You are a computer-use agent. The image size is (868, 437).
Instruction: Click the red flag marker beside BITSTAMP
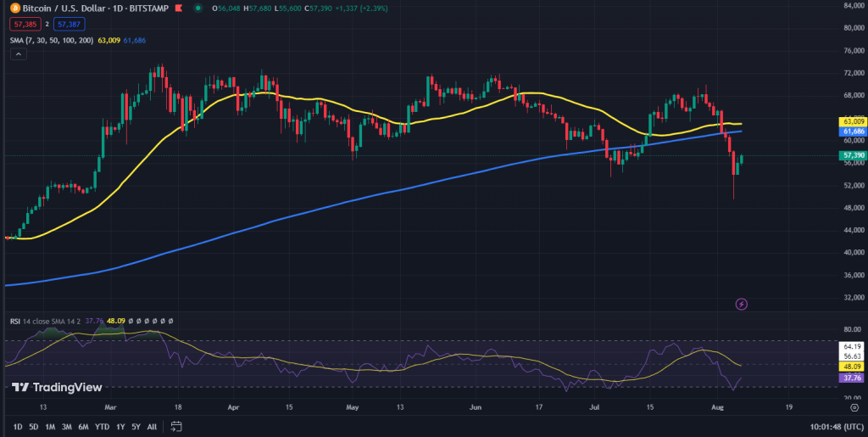pyautogui.click(x=178, y=8)
